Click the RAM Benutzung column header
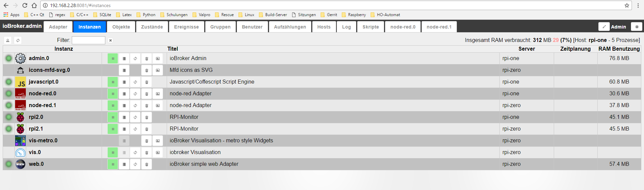Screen dimensions: 644x190 (619, 49)
